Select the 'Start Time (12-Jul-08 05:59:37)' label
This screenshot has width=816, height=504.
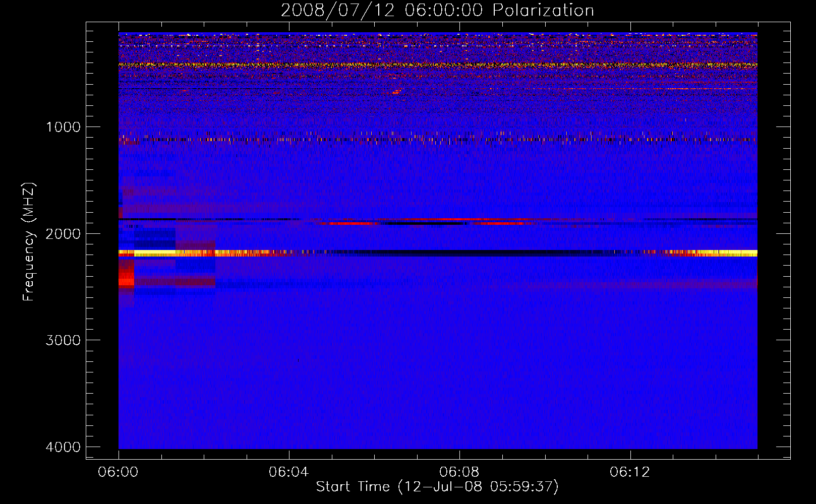pos(437,487)
